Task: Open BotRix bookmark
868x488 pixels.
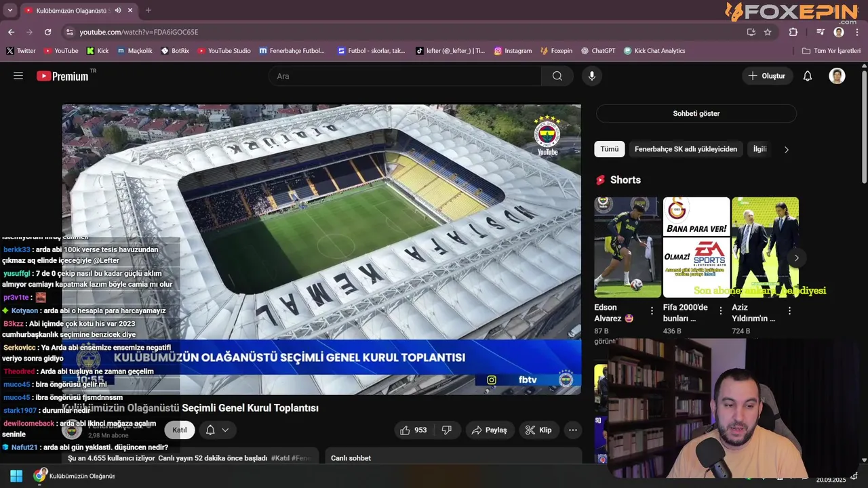Action: pyautogui.click(x=175, y=51)
